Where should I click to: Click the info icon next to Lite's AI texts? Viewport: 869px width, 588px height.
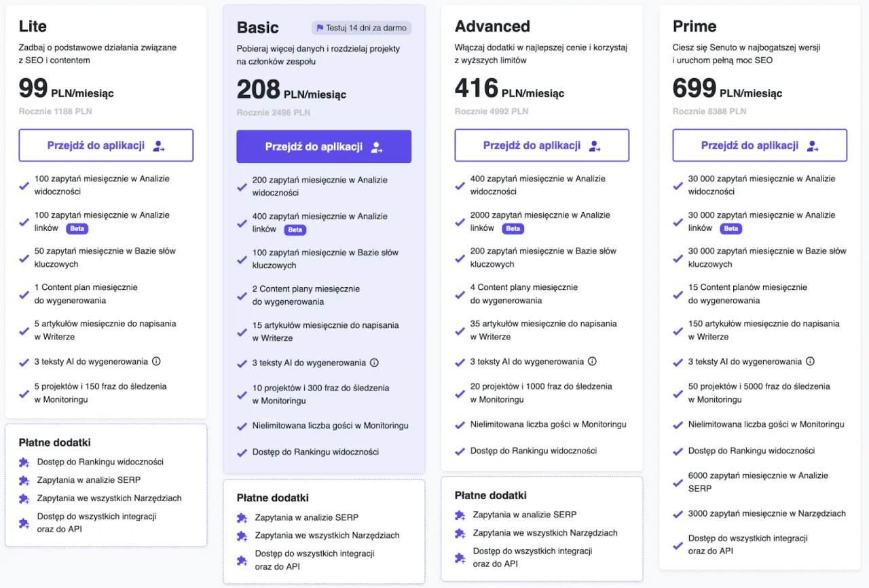point(157,361)
